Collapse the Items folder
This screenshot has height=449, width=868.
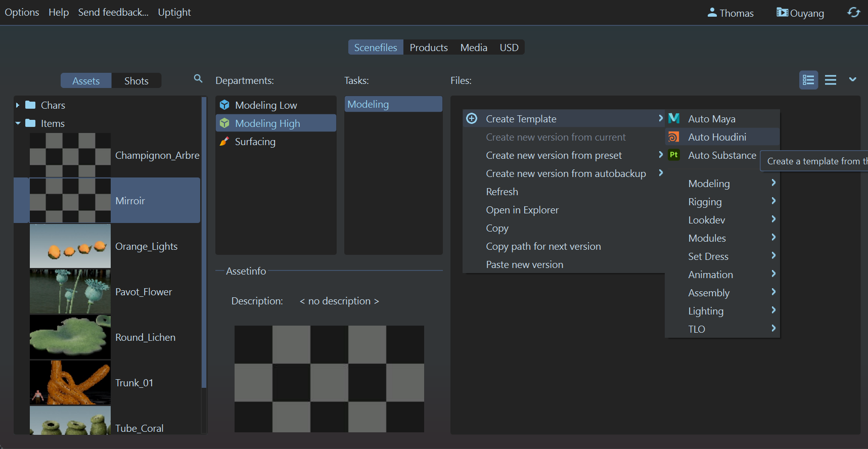(18, 123)
